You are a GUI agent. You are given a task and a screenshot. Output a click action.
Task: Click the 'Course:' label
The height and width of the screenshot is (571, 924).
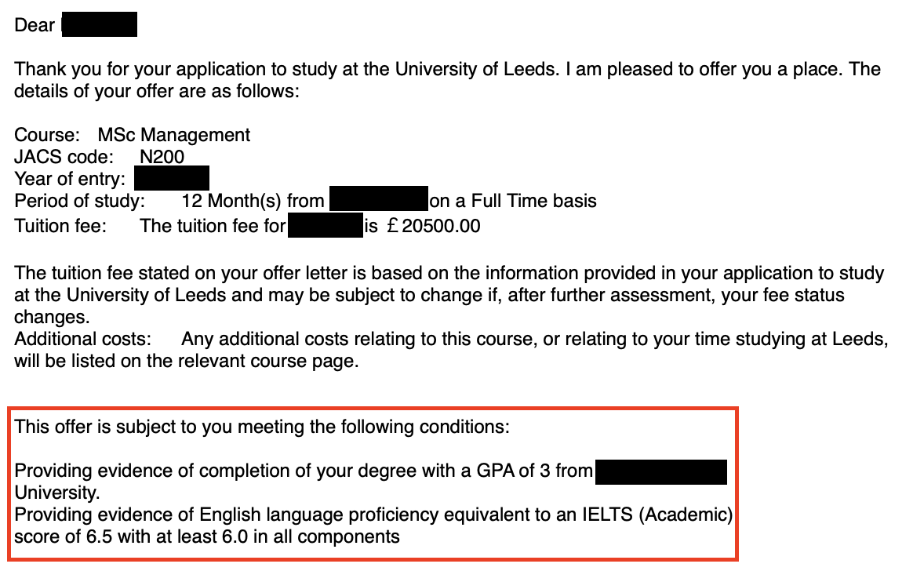click(46, 135)
